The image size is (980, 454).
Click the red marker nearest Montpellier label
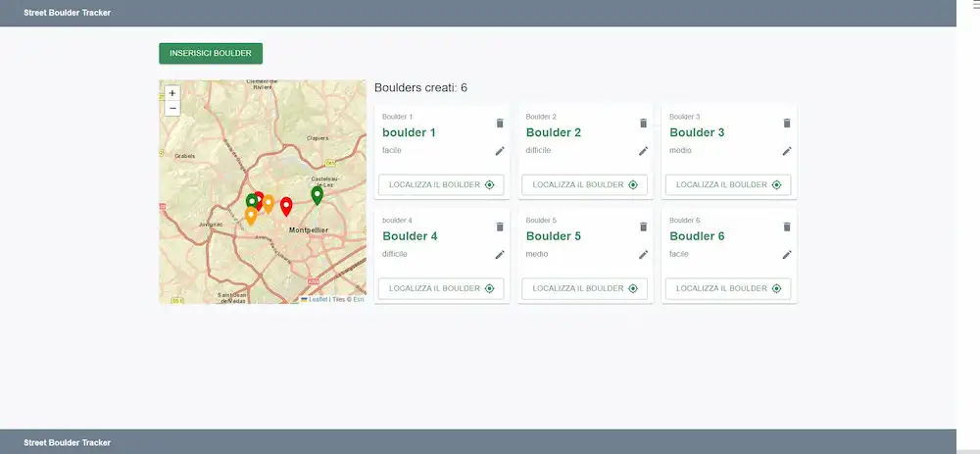tap(286, 205)
